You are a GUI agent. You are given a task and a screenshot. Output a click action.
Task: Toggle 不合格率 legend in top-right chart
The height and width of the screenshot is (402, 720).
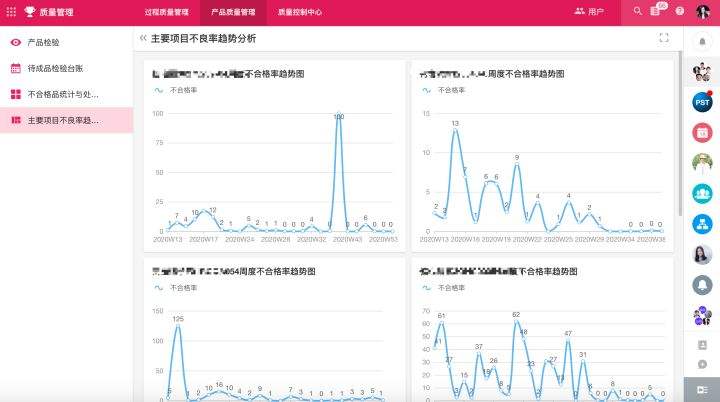(444, 91)
